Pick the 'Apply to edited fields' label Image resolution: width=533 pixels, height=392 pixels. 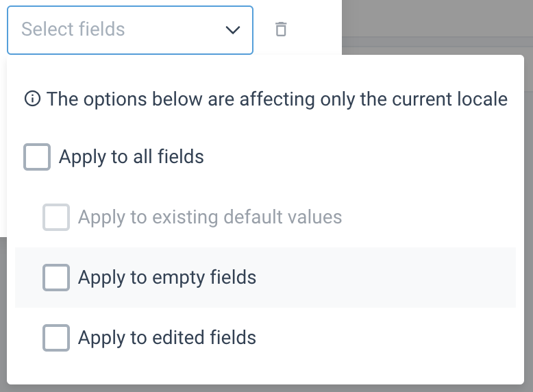[x=167, y=338]
